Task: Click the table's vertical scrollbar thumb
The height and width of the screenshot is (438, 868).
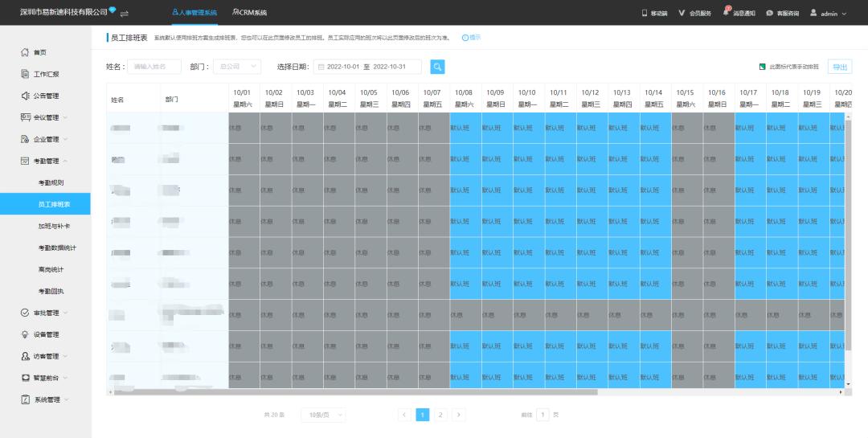Action: pyautogui.click(x=848, y=235)
